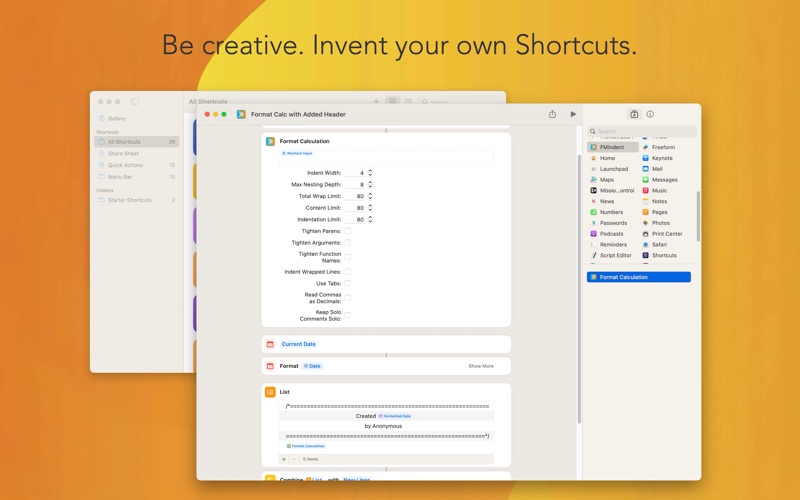This screenshot has width=800, height=500.
Task: Click in the action library Search field
Action: pyautogui.click(x=642, y=131)
